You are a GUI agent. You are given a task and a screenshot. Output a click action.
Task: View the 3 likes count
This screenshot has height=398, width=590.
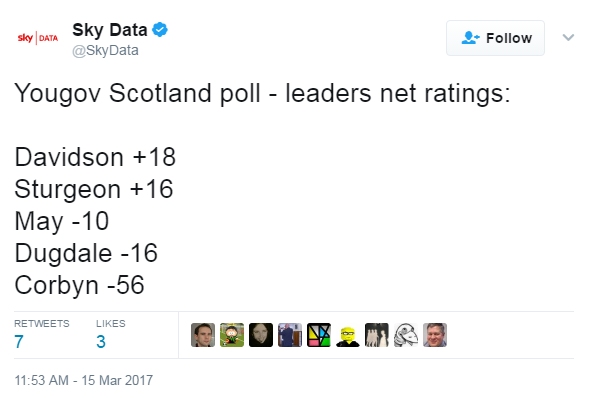101,342
